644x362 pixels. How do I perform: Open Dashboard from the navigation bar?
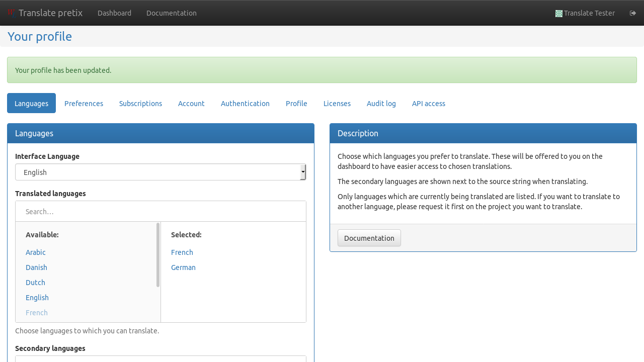click(x=114, y=13)
